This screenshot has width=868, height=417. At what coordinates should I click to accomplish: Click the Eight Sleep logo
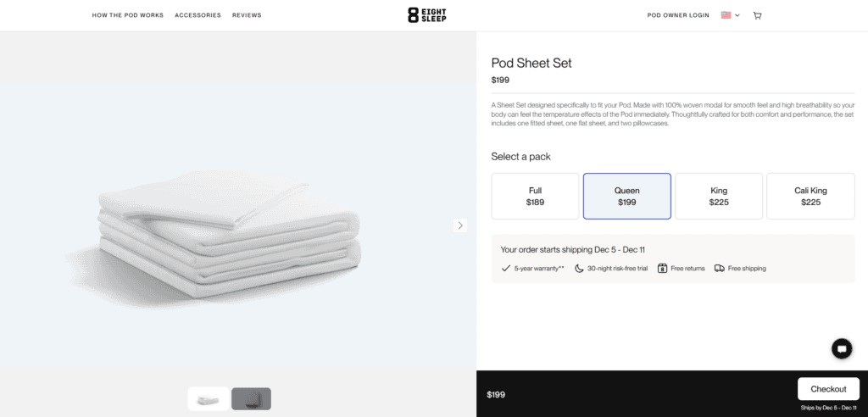pyautogui.click(x=426, y=14)
